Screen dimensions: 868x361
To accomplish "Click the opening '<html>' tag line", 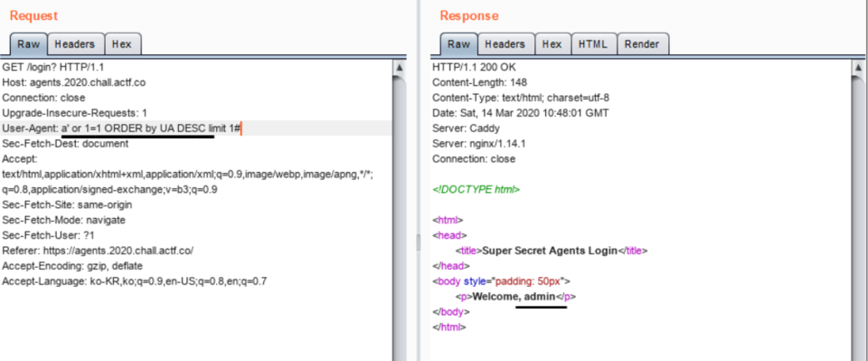I will [448, 220].
